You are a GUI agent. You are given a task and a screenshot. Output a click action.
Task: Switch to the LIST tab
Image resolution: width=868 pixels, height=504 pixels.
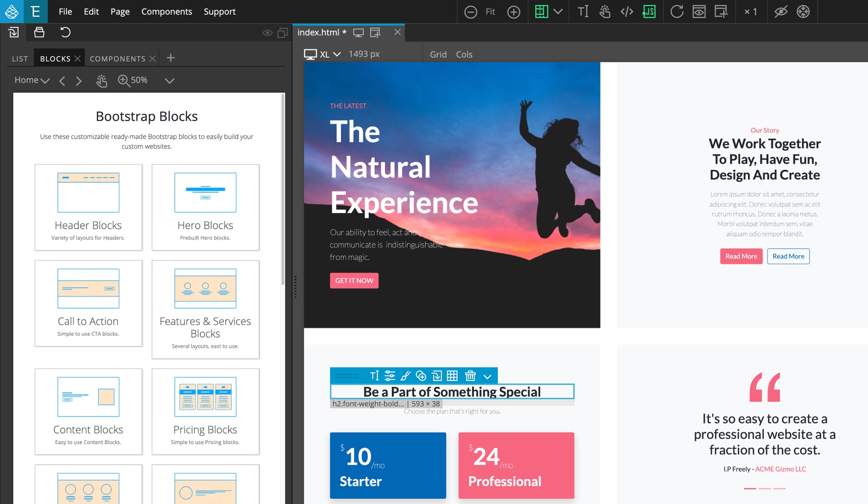20,59
